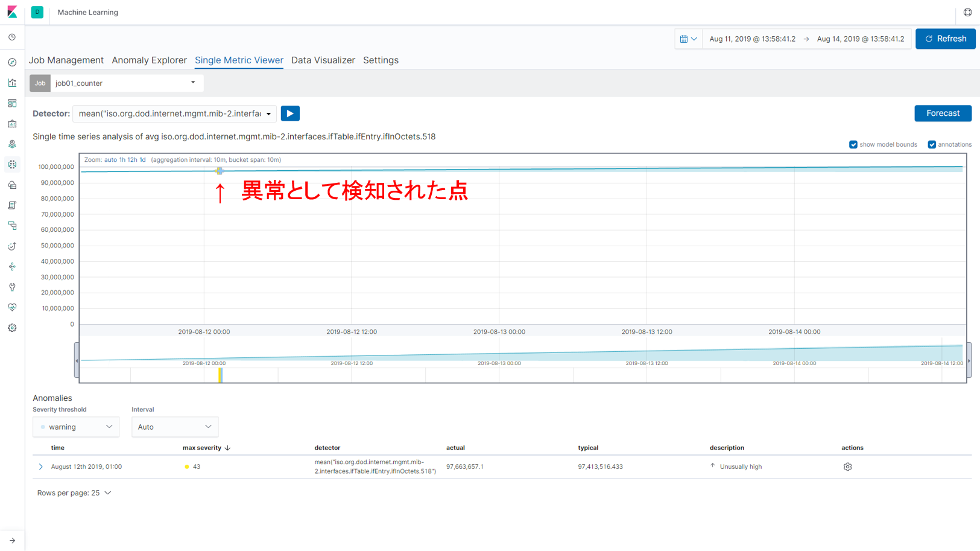Image resolution: width=980 pixels, height=551 pixels.
Task: Open the D space avatar menu
Action: pos(37,12)
